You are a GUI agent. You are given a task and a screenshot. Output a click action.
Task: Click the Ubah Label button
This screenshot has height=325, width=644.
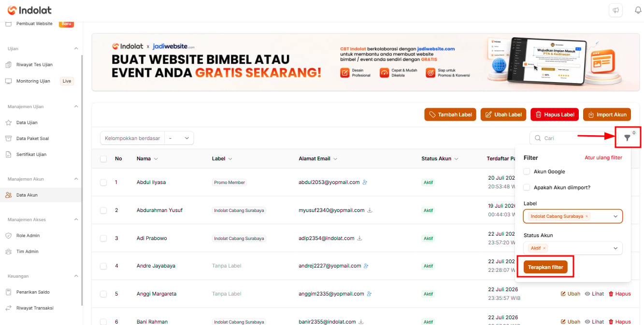pyautogui.click(x=503, y=114)
